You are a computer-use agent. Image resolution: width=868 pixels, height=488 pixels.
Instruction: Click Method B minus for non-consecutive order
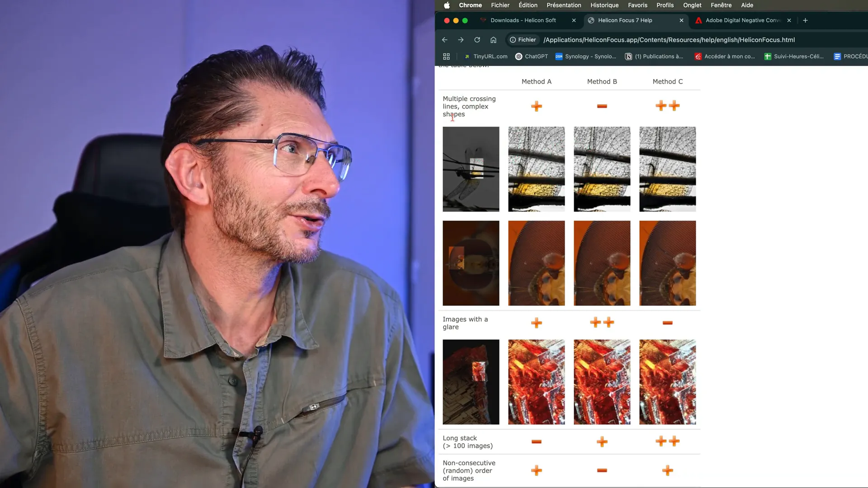click(602, 470)
